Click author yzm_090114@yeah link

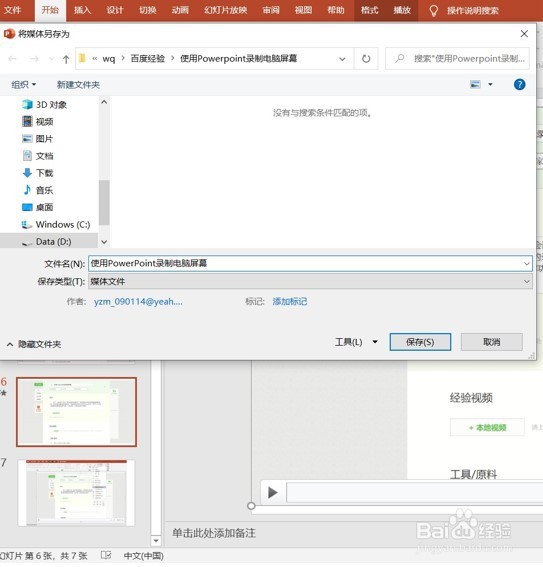point(138,302)
